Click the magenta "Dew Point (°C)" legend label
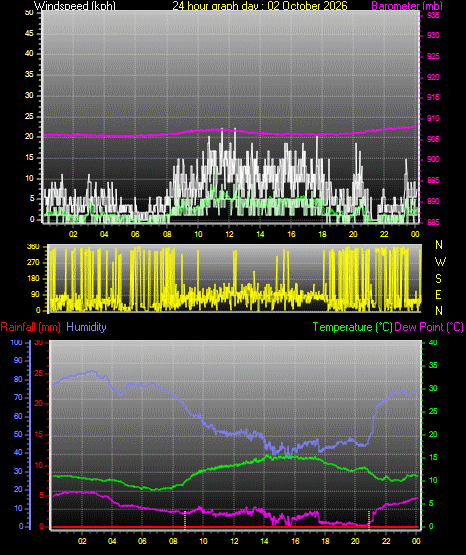 point(429,327)
